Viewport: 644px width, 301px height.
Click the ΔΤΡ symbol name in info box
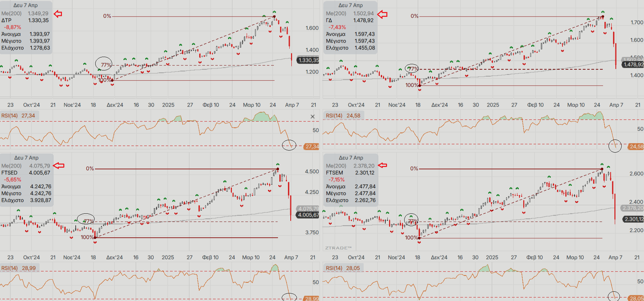[x=6, y=20]
